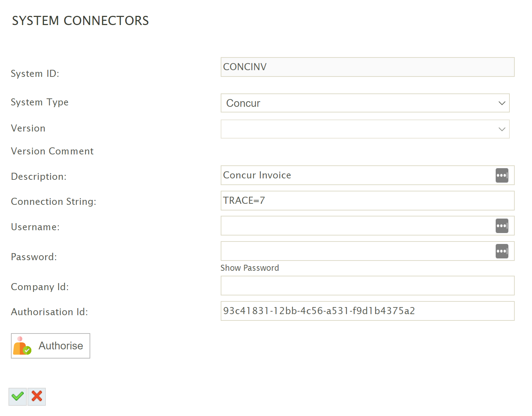Click the Version dropdown chevron arrow

pyautogui.click(x=502, y=129)
